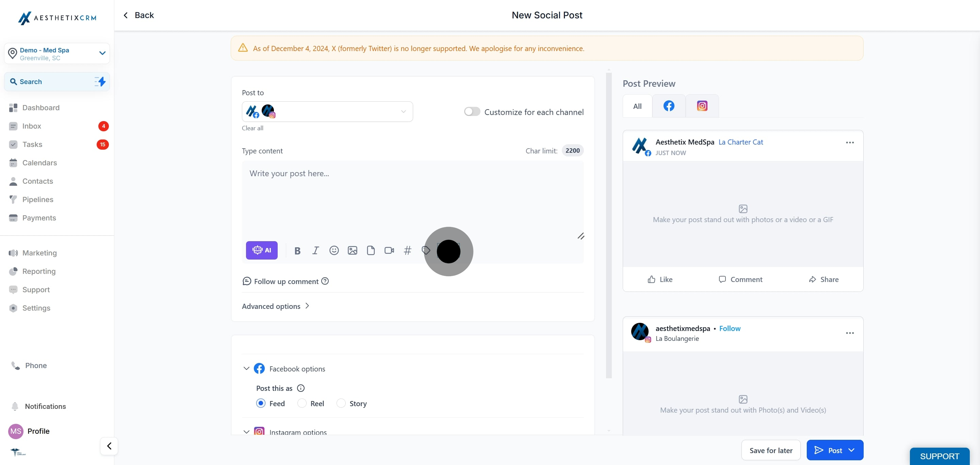This screenshot has width=980, height=465.
Task: Switch preview to the Instagram tab
Action: pos(702,106)
